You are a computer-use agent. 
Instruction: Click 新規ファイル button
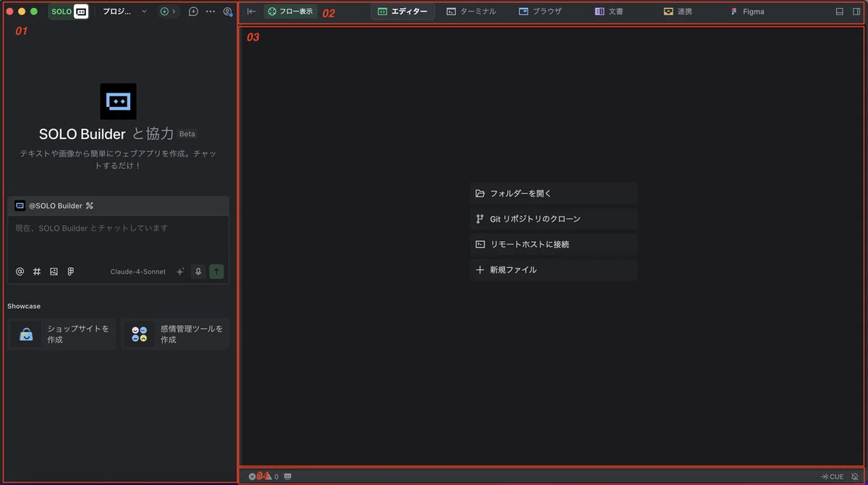[553, 269]
